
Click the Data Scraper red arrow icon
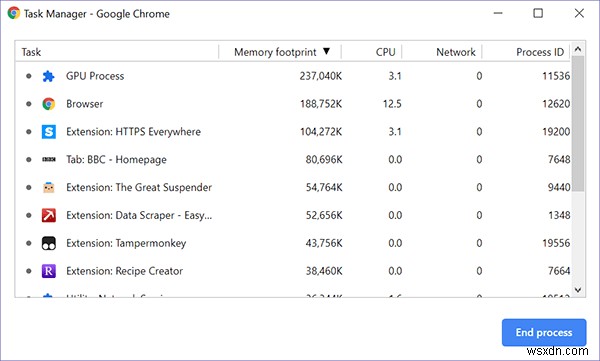point(49,215)
